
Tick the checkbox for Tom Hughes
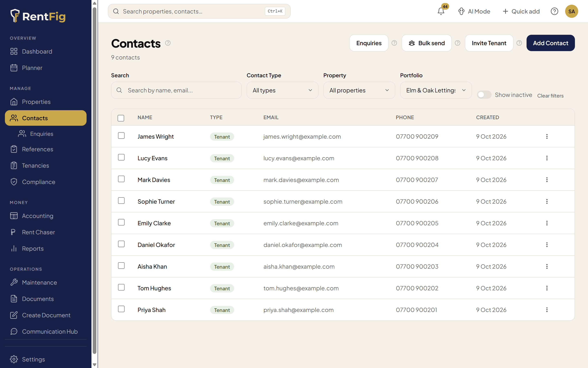pyautogui.click(x=121, y=287)
